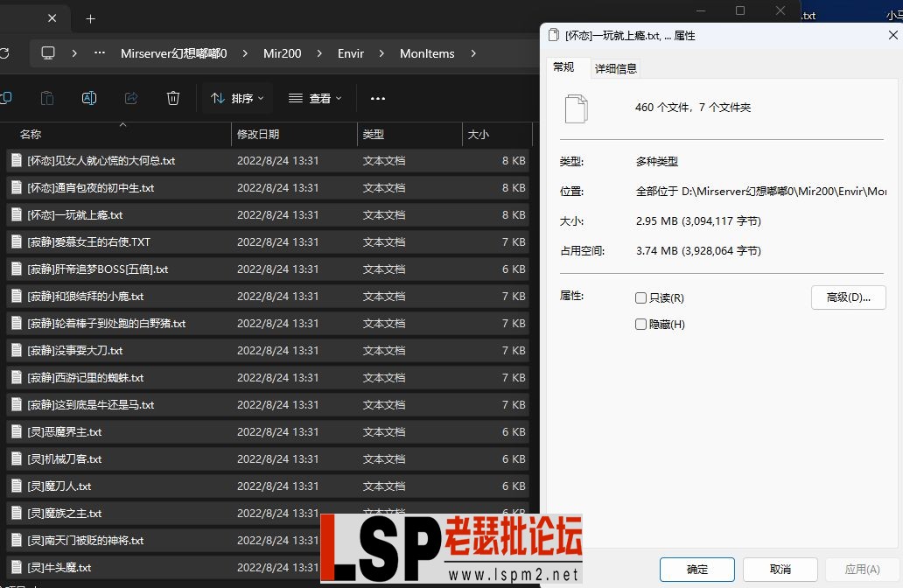The image size is (903, 588).
Task: Close the current Explorer tab
Action: pos(52,18)
